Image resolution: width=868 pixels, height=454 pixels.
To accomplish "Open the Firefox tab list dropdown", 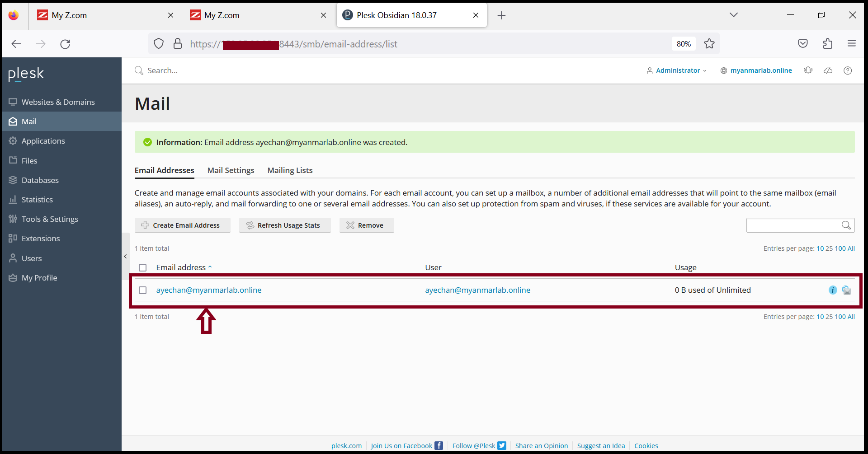I will 734,14.
